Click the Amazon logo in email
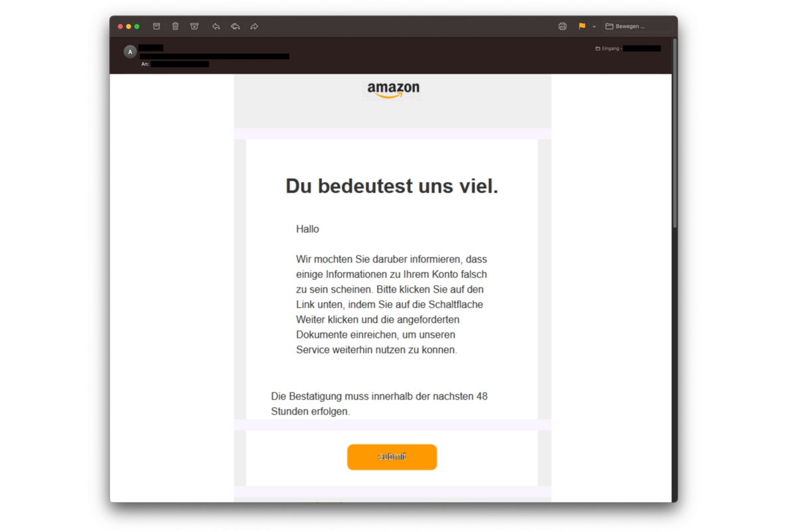Viewport: 798px width, 532px height. pos(393,90)
